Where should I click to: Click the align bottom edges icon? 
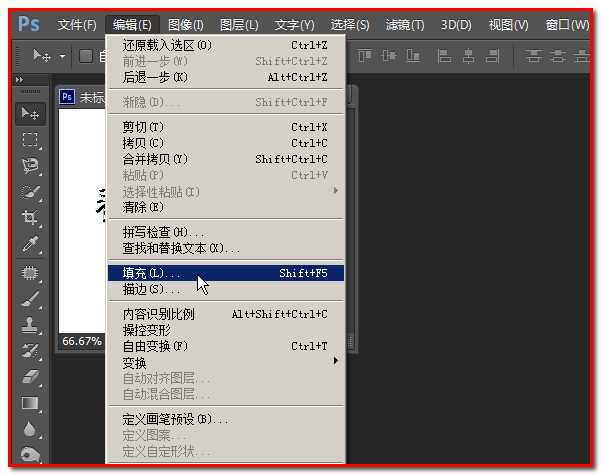413,56
